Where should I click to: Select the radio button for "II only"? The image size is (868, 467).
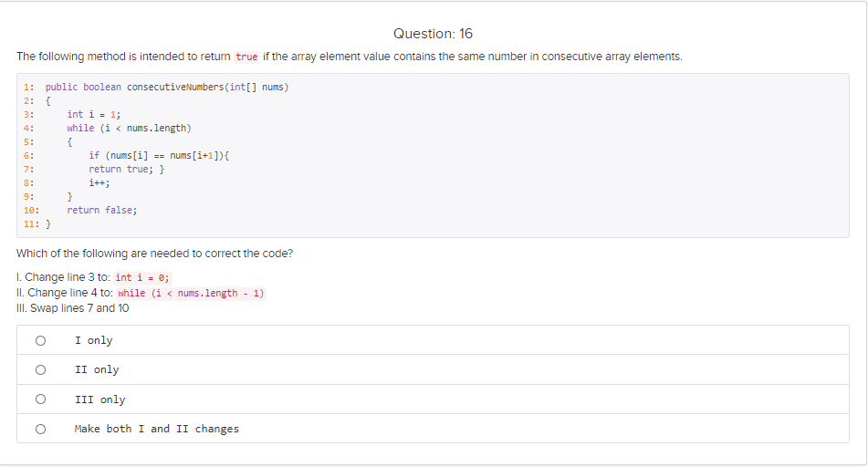point(40,369)
